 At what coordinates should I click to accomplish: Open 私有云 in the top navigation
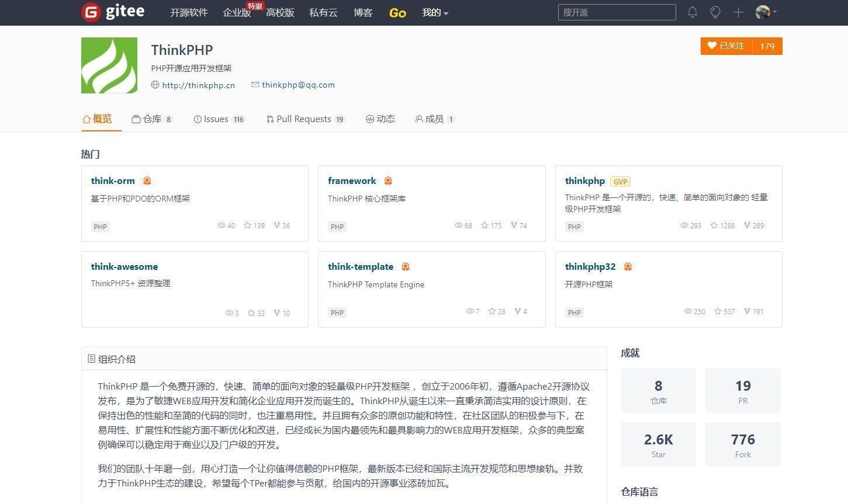pyautogui.click(x=323, y=12)
